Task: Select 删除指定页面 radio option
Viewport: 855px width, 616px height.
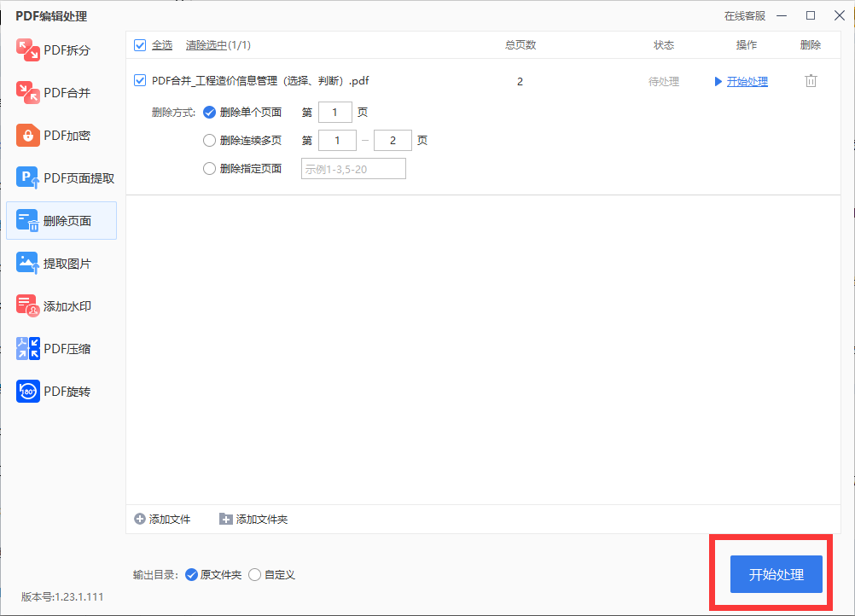Action: pos(209,169)
